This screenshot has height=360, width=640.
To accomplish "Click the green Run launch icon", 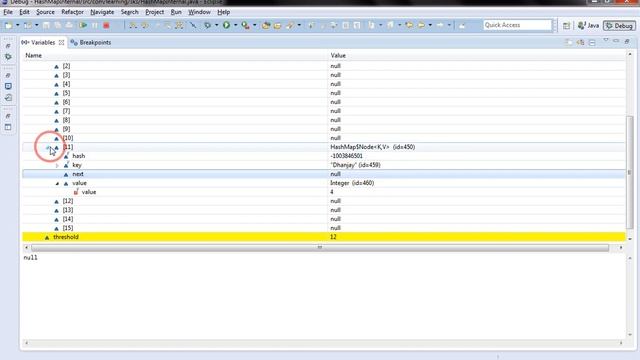I will coord(227,25).
